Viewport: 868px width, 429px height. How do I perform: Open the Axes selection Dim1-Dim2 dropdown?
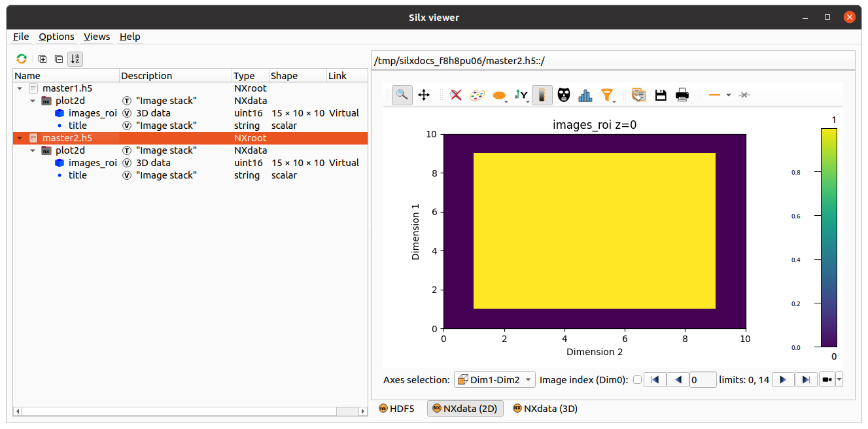(495, 380)
